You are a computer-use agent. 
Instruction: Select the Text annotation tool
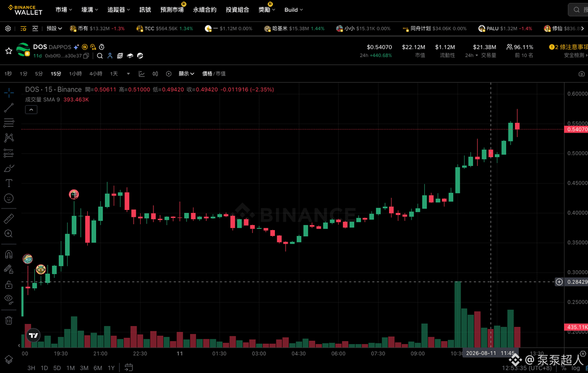point(9,183)
